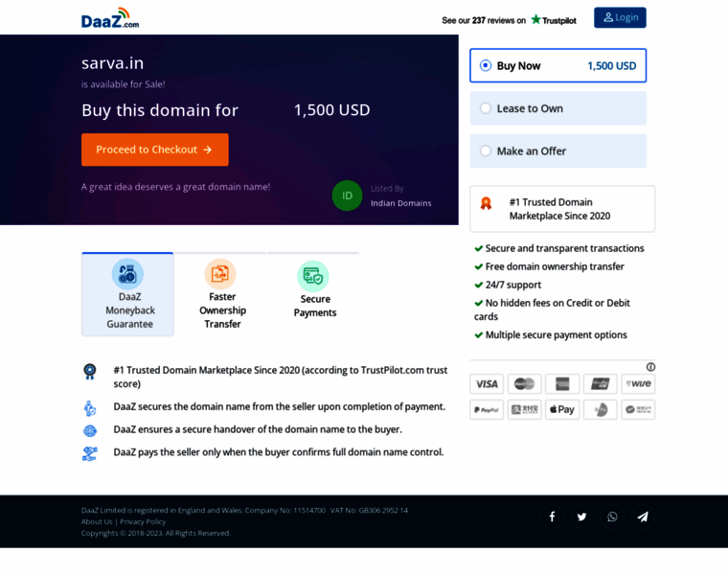This screenshot has width=728, height=575.
Task: Select the Lease to Own option
Action: point(558,108)
